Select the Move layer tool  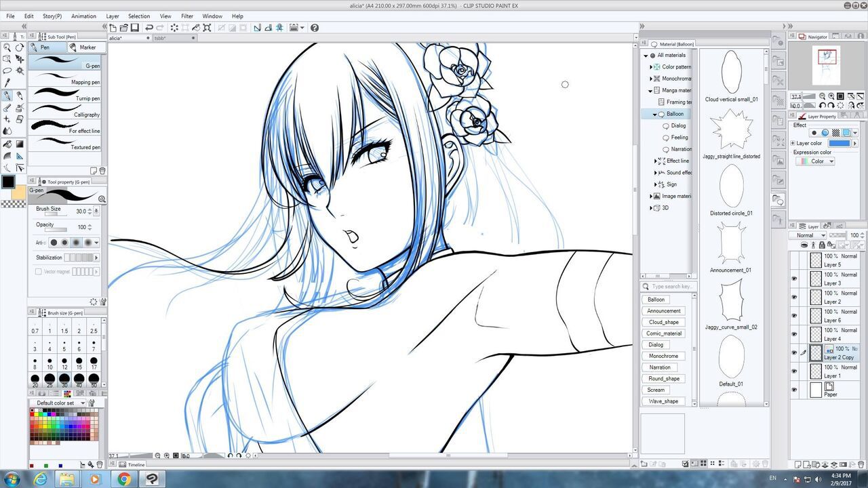pyautogui.click(x=20, y=59)
